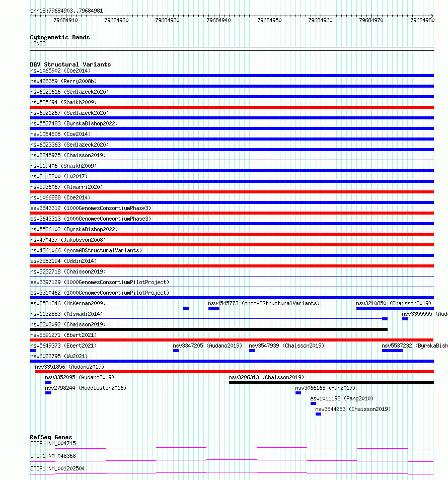448x480 pixels.
Task: Open nsv3544253 (Chaisson2019) label
Action: click(353, 409)
